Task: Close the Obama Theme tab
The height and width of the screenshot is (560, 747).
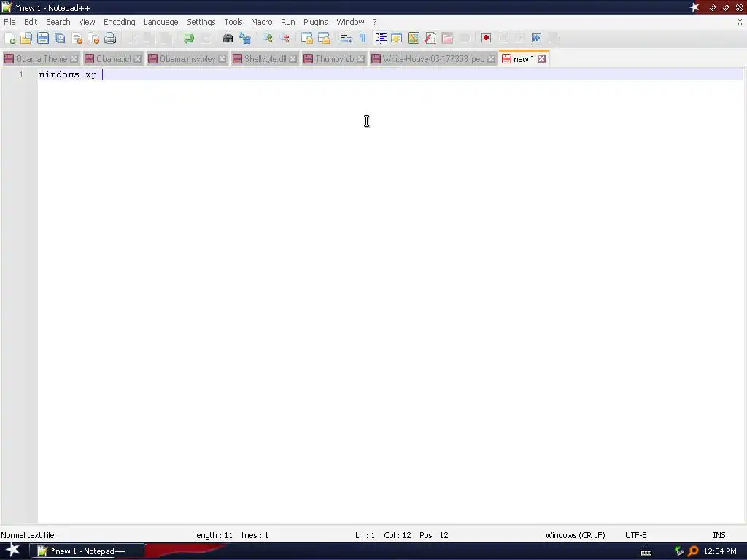Action: (74, 59)
